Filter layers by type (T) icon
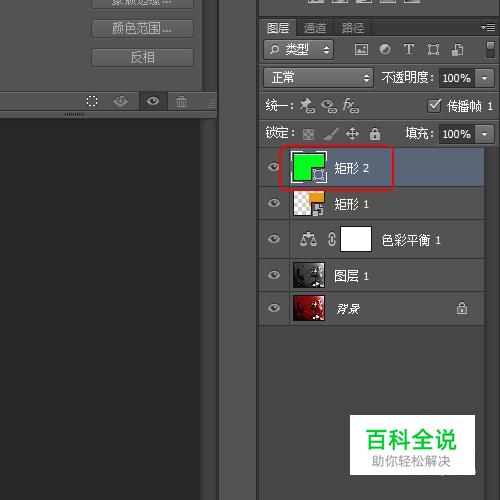The width and height of the screenshot is (500, 500). coord(409,49)
